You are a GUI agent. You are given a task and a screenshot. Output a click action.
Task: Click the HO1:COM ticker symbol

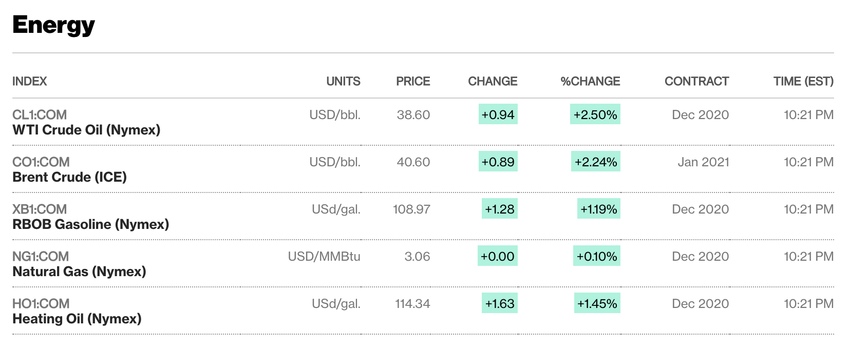coord(41,303)
